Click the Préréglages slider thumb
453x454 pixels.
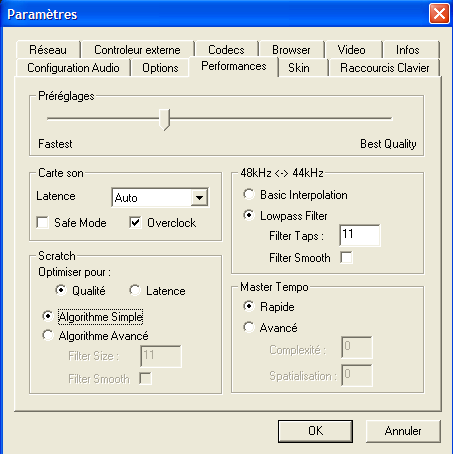[164, 119]
